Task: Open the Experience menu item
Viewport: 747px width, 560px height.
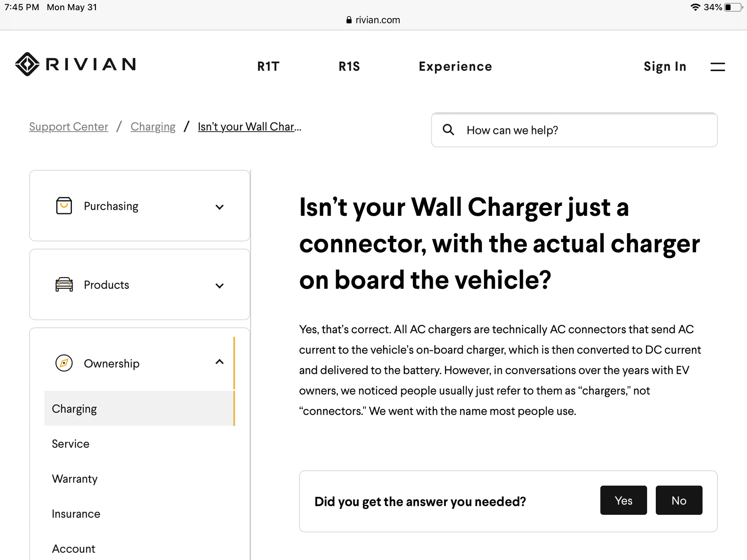Action: point(455,66)
